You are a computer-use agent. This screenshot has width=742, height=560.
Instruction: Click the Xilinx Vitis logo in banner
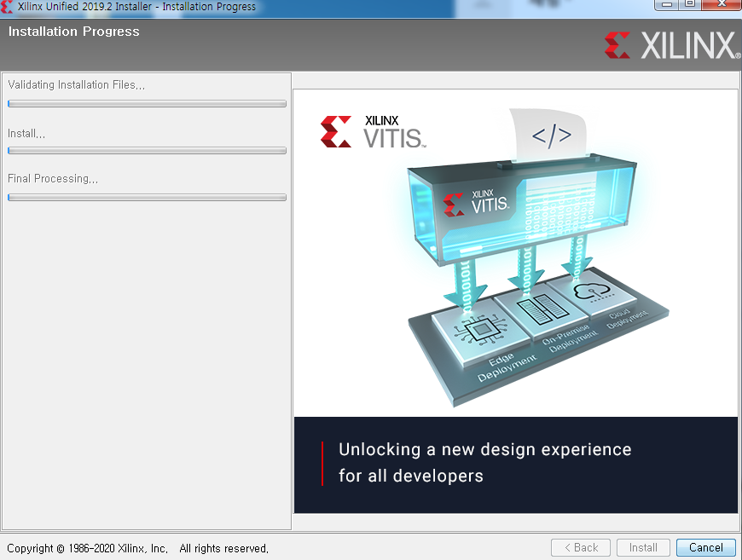click(373, 131)
